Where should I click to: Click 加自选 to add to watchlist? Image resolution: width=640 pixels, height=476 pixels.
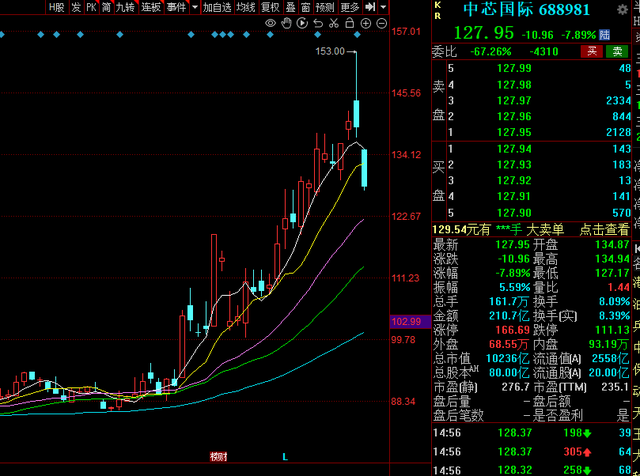pyautogui.click(x=217, y=7)
